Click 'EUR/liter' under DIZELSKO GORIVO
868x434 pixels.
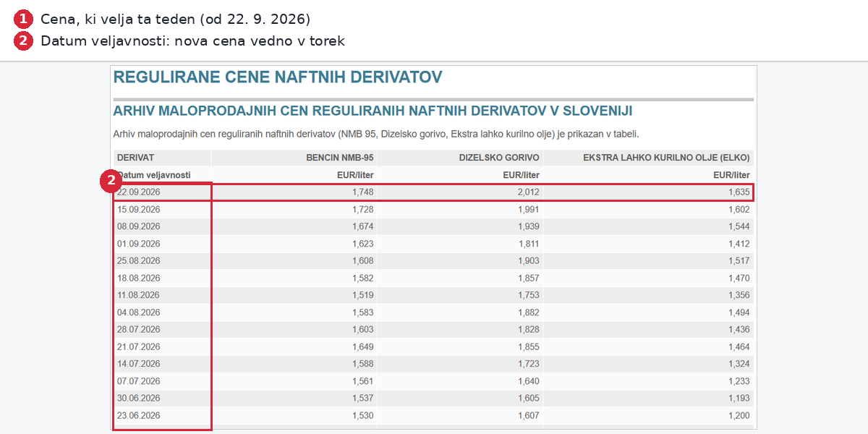522,175
